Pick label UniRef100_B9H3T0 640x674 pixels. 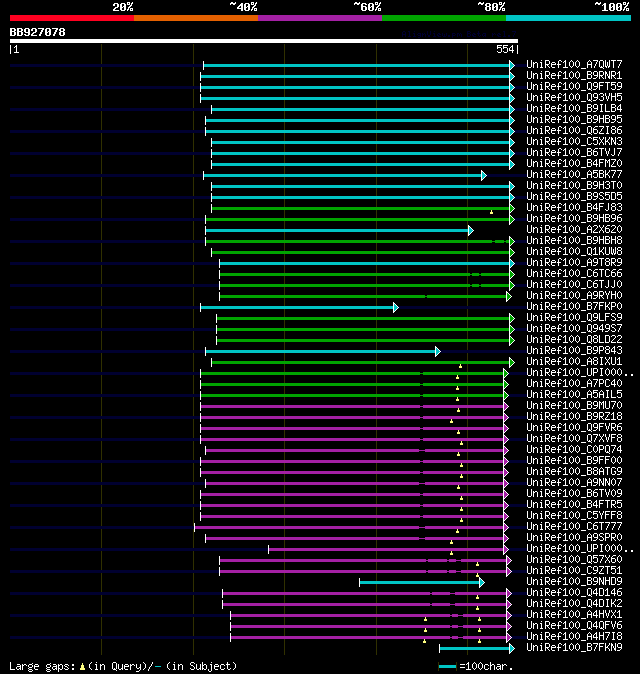[574, 186]
